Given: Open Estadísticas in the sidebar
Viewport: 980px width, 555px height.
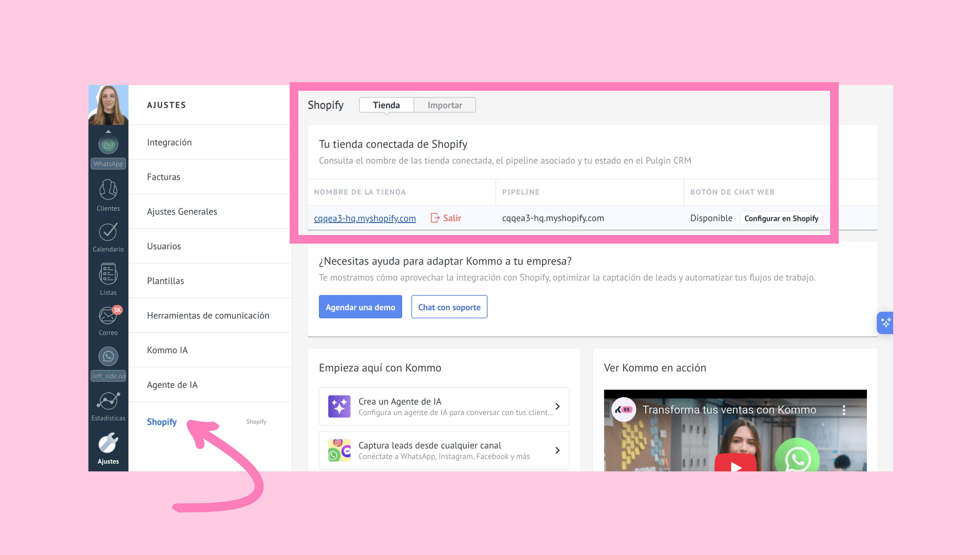Looking at the screenshot, I should (108, 407).
